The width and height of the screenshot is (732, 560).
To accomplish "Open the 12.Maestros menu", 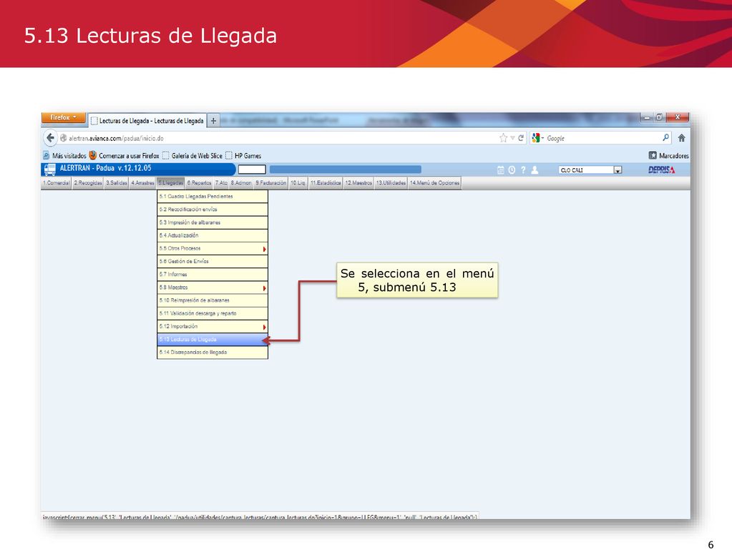I will pyautogui.click(x=358, y=183).
